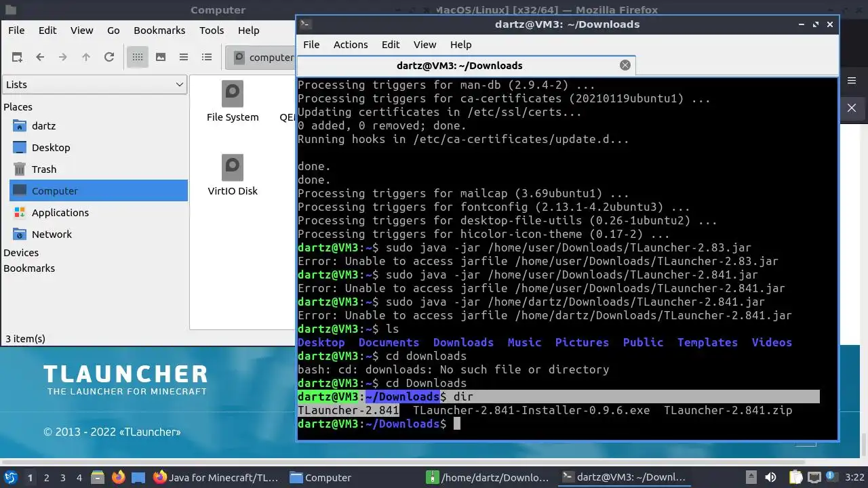Launch Firefox from taskbar quicklaunch
Screen dimensions: 868x488
click(x=119, y=477)
